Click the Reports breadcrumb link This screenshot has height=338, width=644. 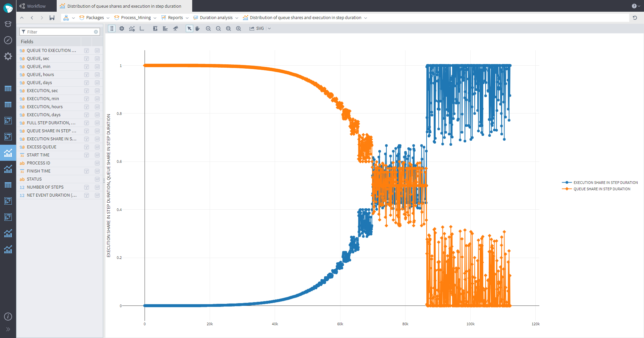(x=175, y=18)
